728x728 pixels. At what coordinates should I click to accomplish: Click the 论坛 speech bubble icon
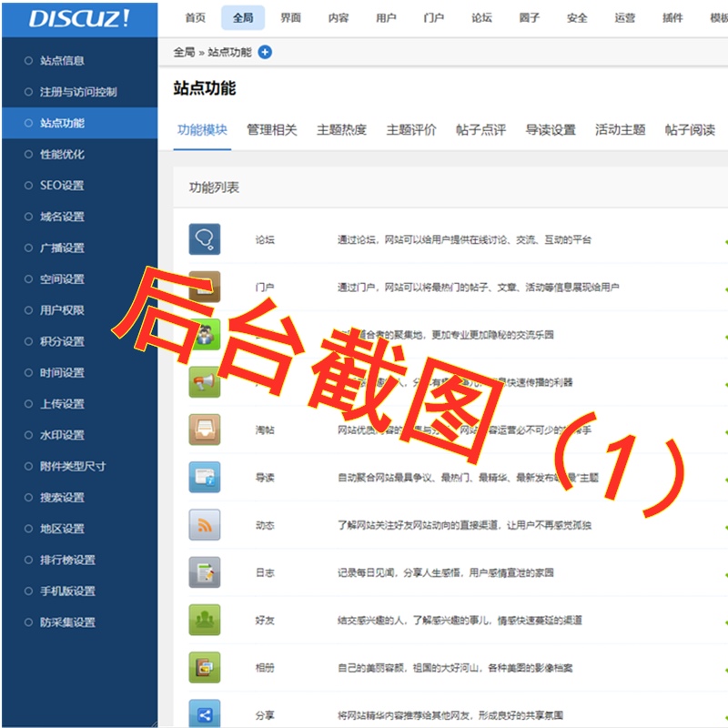click(x=205, y=239)
